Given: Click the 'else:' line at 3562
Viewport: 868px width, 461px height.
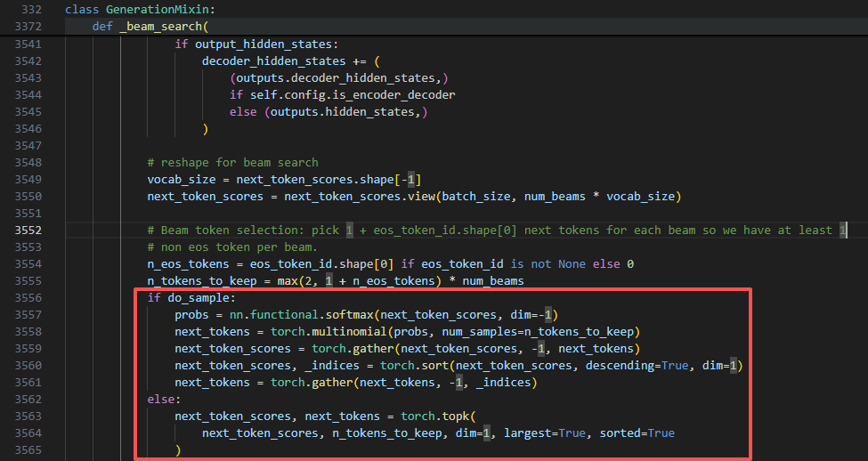Looking at the screenshot, I should click(165, 399).
